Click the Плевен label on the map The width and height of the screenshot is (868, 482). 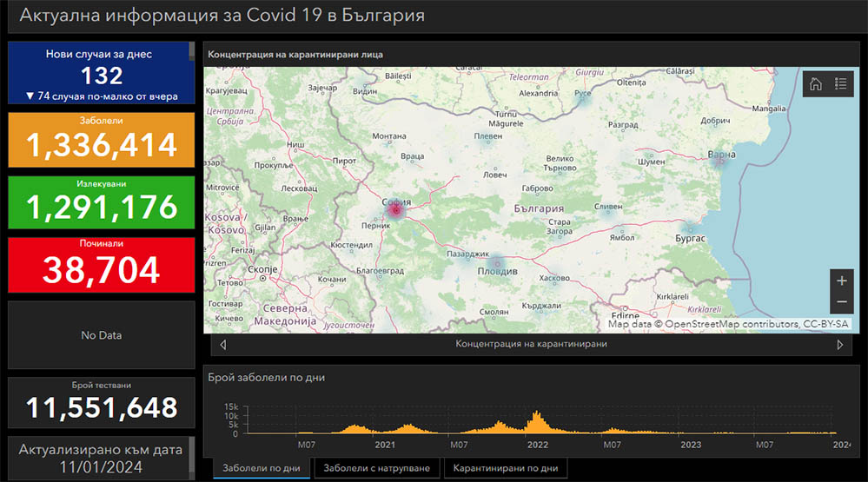pos(487,136)
